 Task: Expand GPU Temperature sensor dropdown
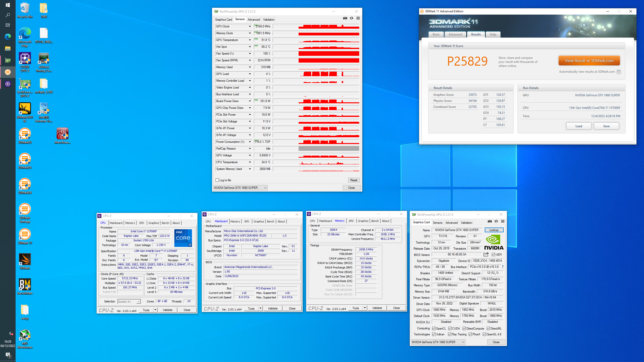[250, 40]
